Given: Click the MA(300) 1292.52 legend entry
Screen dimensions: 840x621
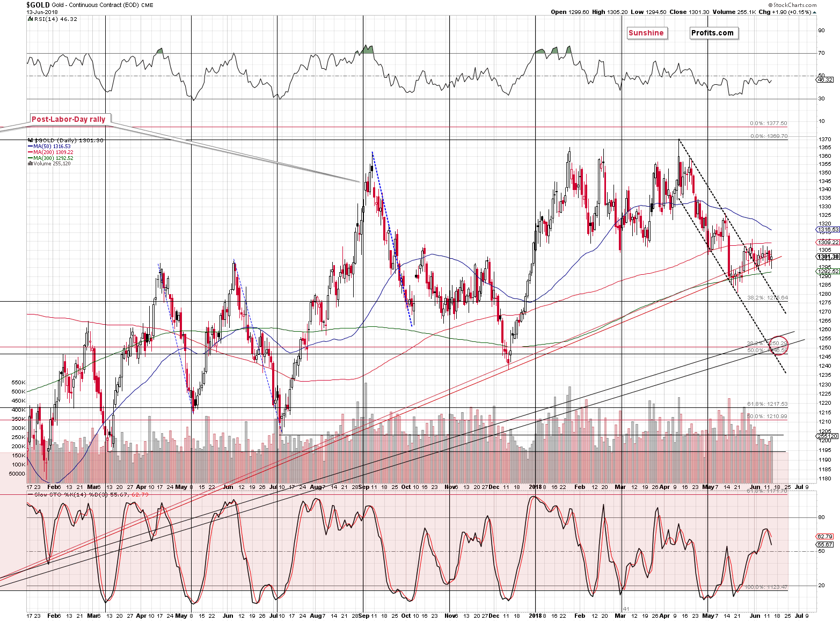Looking at the screenshot, I should click(x=50, y=158).
